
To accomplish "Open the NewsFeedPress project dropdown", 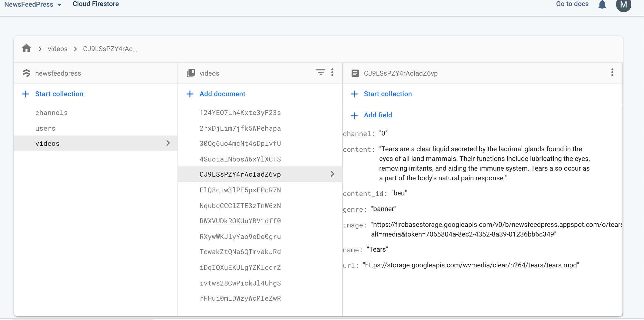I will coord(33,4).
